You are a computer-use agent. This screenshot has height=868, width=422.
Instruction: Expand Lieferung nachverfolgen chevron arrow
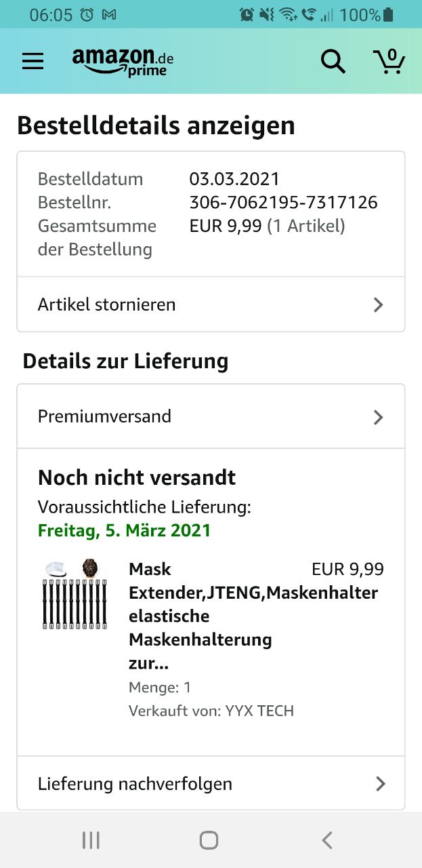click(381, 784)
